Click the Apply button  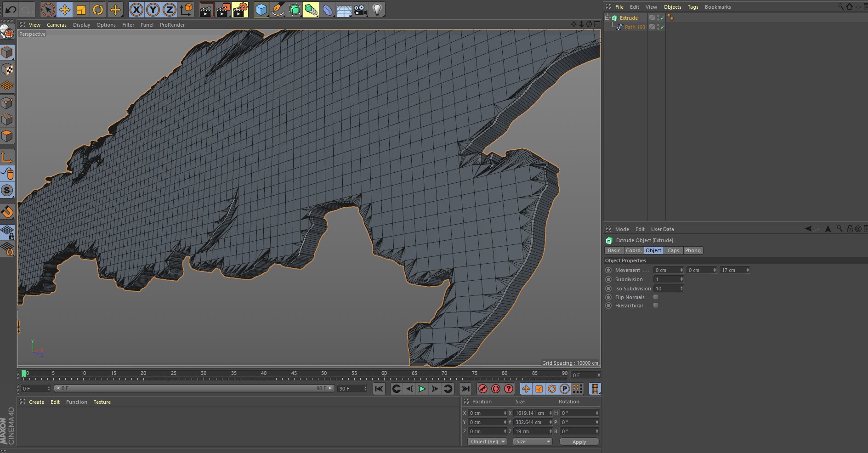579,442
